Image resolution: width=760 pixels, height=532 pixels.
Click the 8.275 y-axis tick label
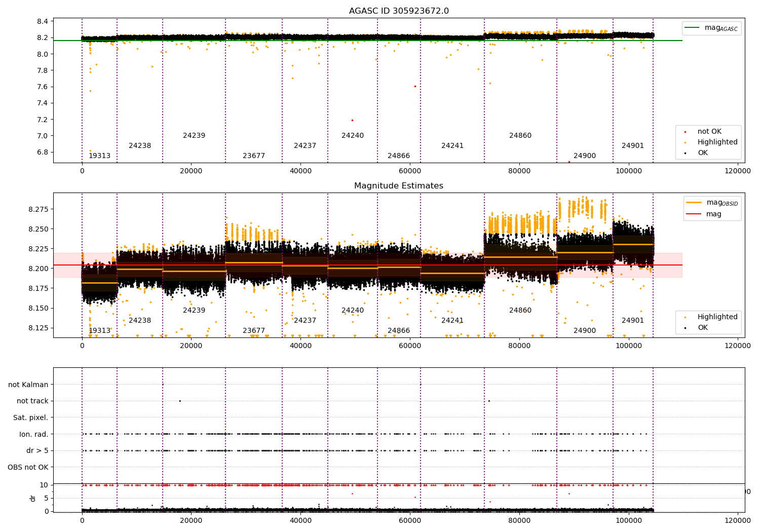click(x=37, y=209)
